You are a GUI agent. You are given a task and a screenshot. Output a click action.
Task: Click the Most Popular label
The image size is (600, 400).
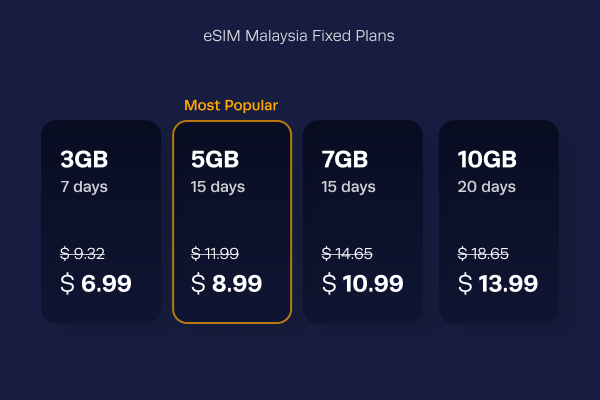[231, 105]
